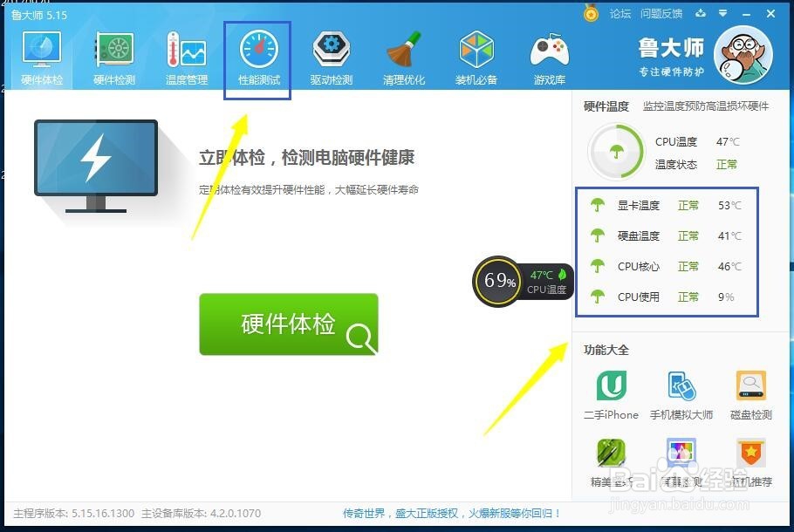794x532 pixels.
Task: Click the 鲁大师 mascot avatar
Action: point(743,55)
